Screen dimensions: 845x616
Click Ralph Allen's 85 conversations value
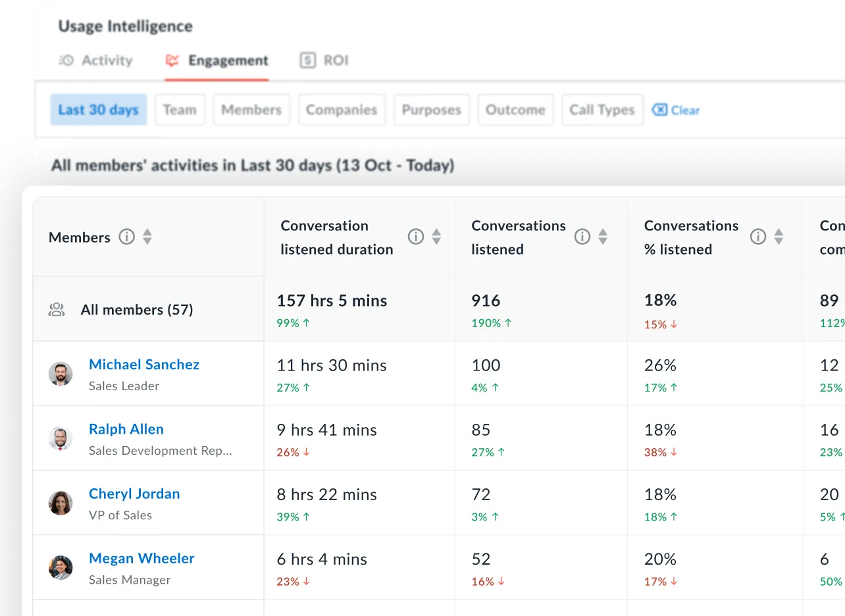click(481, 430)
